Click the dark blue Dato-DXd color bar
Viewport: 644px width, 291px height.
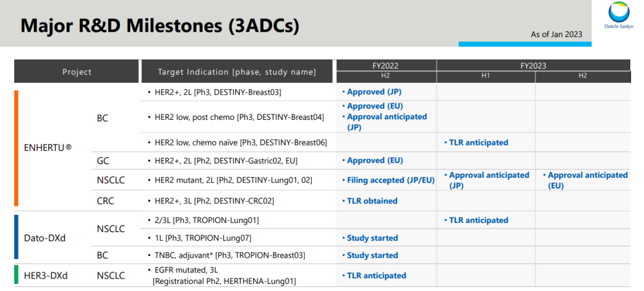(x=17, y=237)
